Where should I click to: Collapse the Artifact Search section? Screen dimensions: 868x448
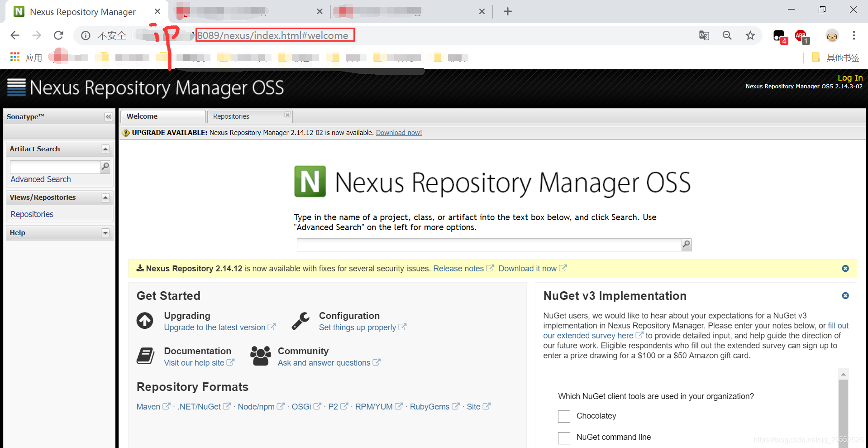coord(105,149)
